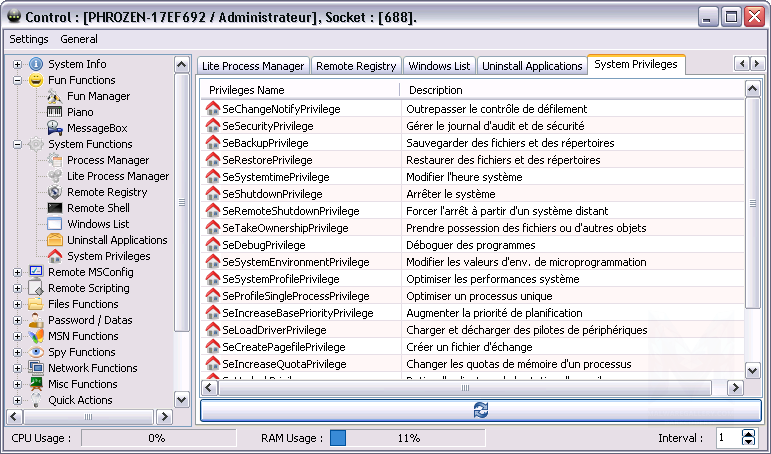771x454 pixels.
Task: Expand the Remote MSConfig tree node
Action: (17, 272)
